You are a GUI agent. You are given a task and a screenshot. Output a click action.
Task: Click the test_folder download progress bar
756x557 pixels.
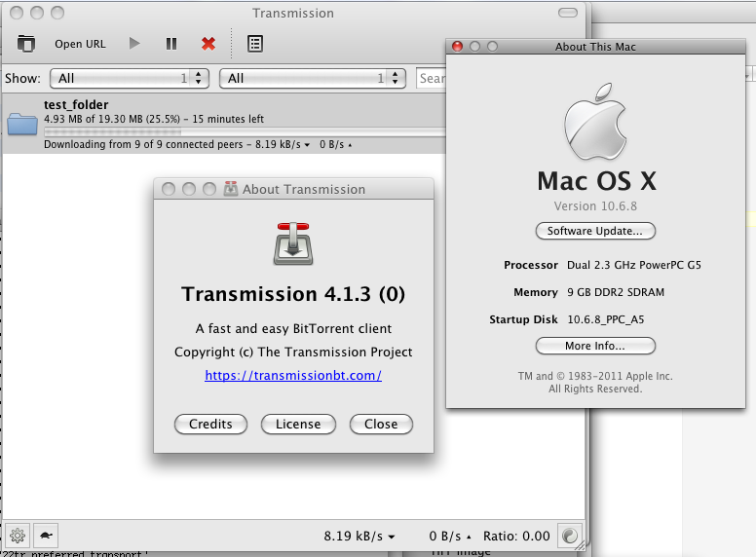point(245,131)
